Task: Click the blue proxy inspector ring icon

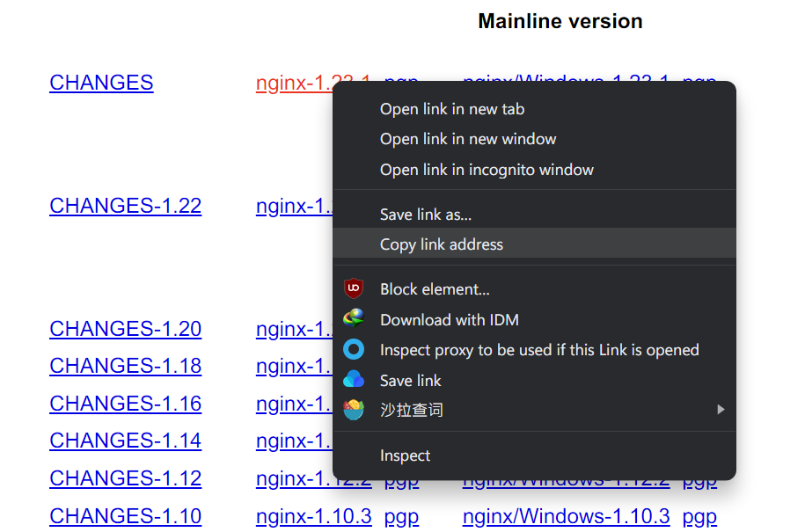Action: [x=354, y=350]
